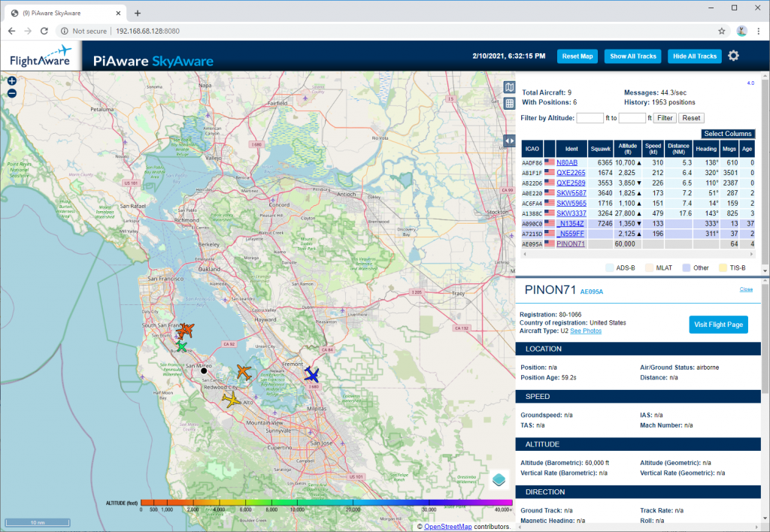The height and width of the screenshot is (532, 770).
Task: Click the minimum altitude filter field
Action: 590,118
